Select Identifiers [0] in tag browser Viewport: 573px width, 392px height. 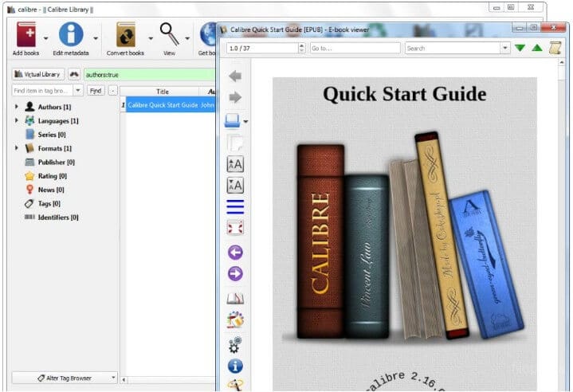tap(58, 217)
